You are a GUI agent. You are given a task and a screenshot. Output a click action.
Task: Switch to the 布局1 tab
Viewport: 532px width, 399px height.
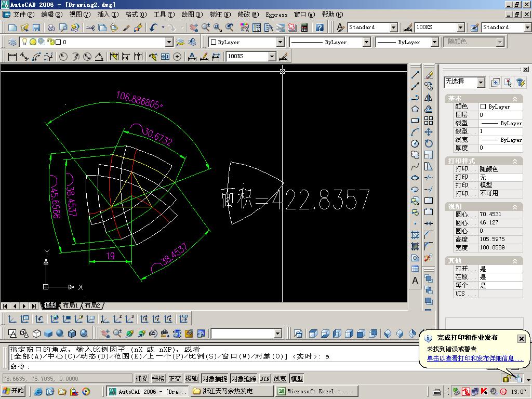(x=70, y=305)
